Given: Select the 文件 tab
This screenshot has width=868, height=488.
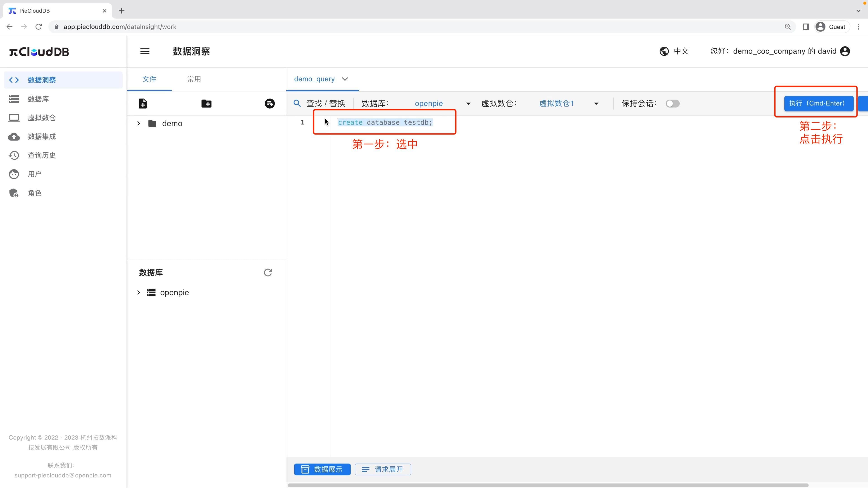Looking at the screenshot, I should (x=149, y=79).
